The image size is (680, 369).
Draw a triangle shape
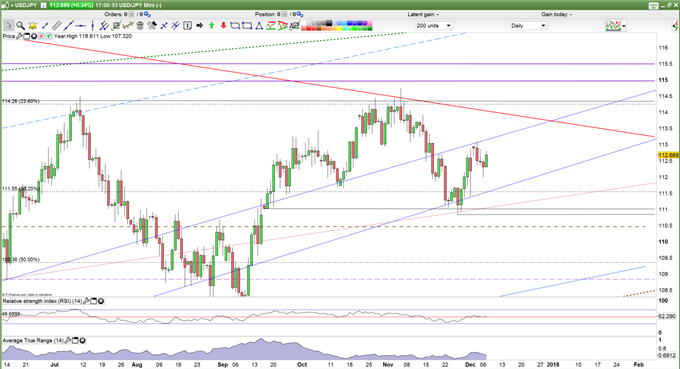coord(259,26)
